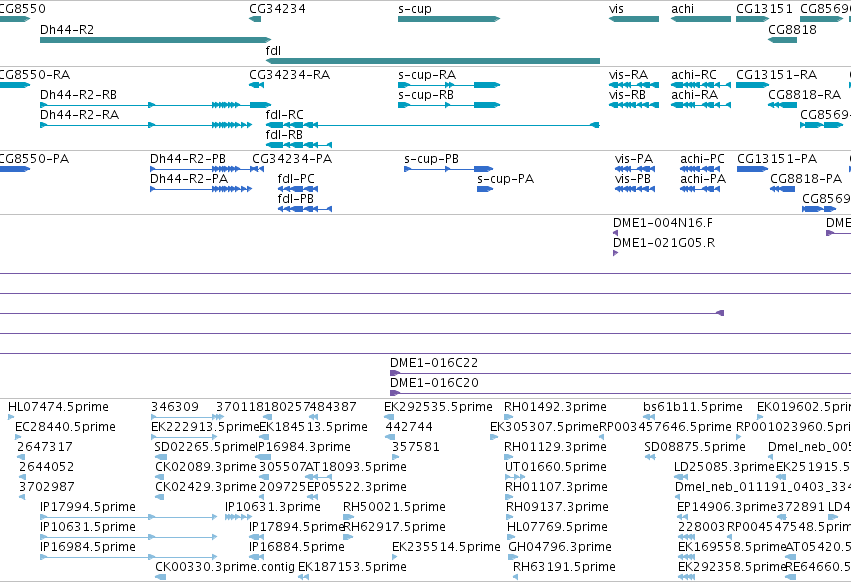The image size is (851, 582).
Task: Select EST IP10631.5prime
Action: coord(88,527)
